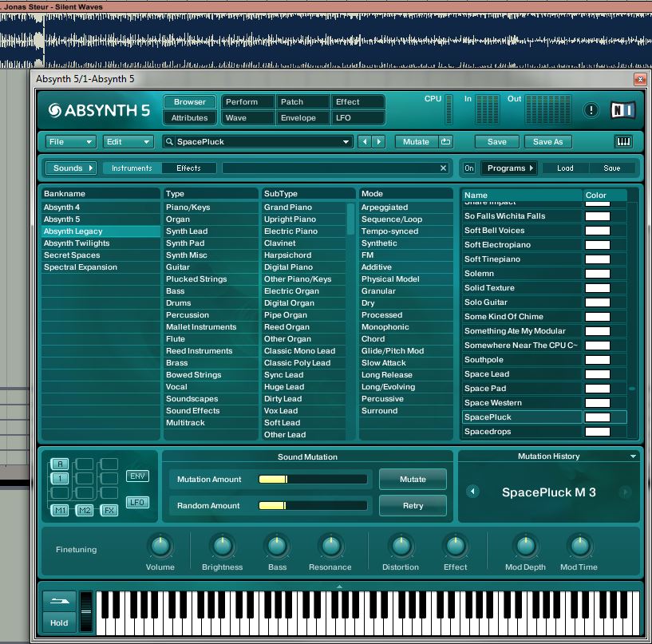652x644 pixels.
Task: Toggle the Grand Piano subtype tag
Action: tap(304, 207)
